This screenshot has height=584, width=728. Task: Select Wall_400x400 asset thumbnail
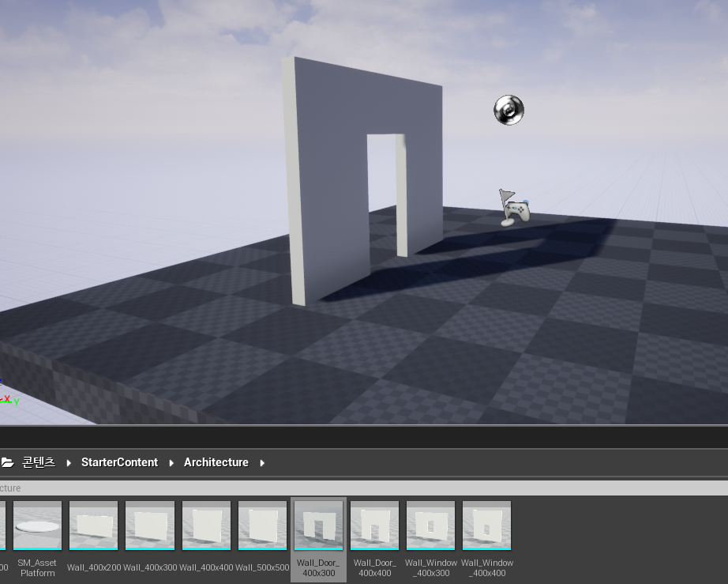point(206,526)
